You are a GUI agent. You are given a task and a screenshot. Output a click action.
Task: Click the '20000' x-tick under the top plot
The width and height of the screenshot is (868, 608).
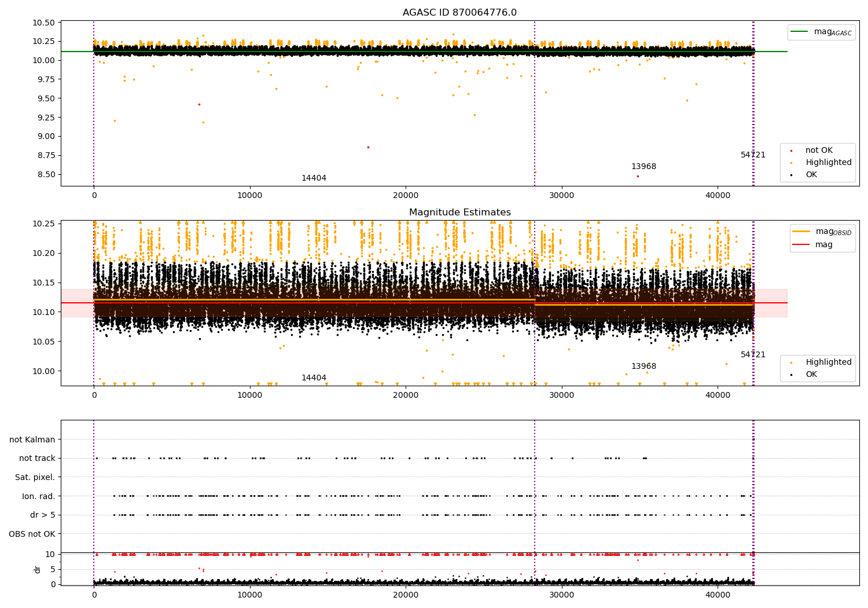click(x=406, y=196)
